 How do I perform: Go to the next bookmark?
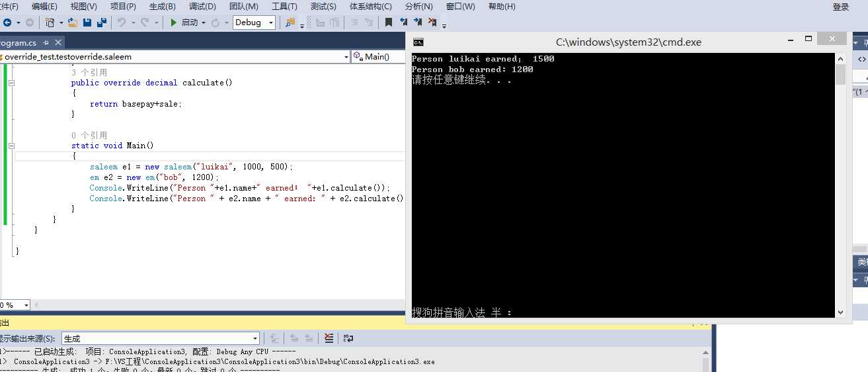tap(418, 23)
